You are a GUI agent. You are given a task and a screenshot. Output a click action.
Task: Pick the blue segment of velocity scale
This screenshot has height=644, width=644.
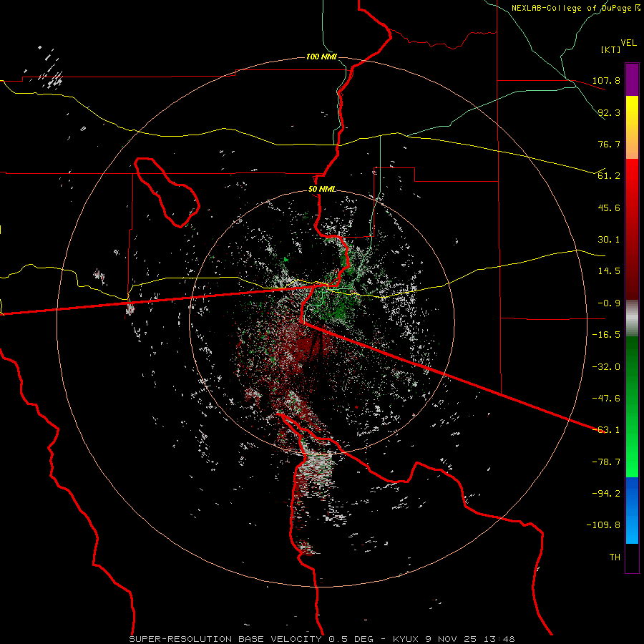click(x=632, y=510)
